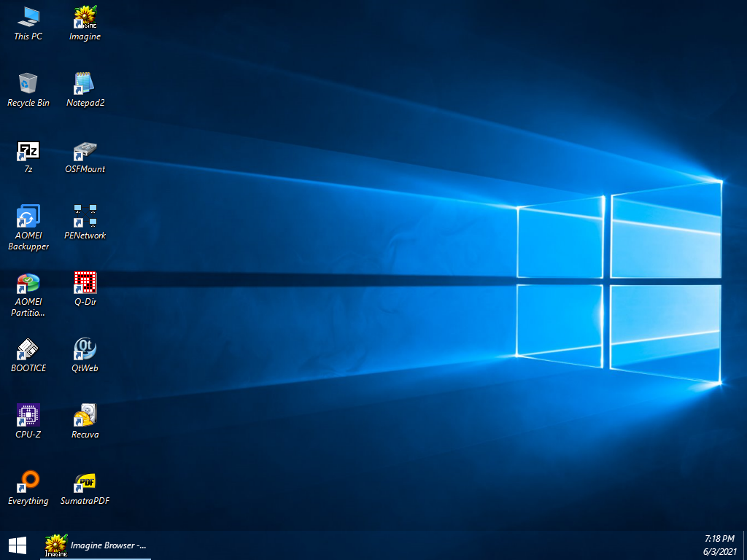Click Show Desktop strip at taskbar edge
Screen dimensions: 747x560
745,545
